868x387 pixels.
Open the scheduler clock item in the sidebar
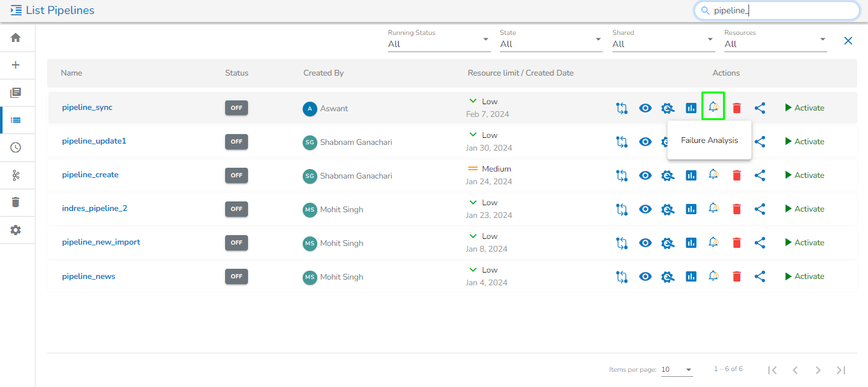(x=16, y=147)
